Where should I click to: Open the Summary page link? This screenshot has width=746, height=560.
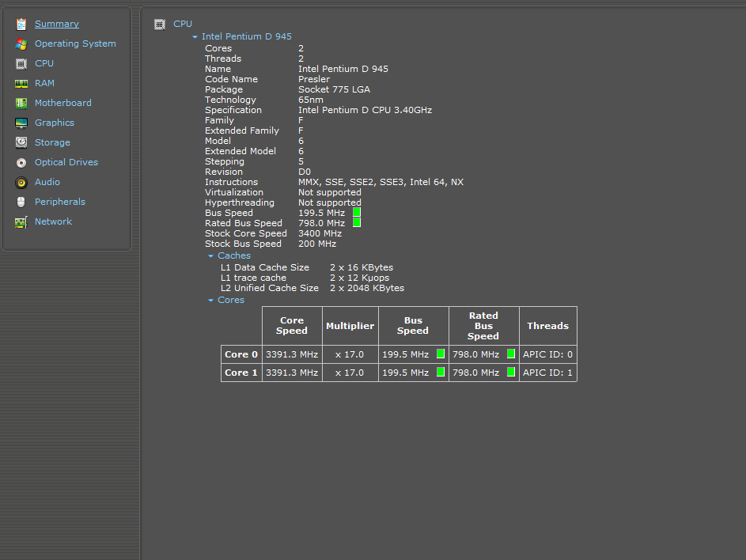tap(56, 25)
